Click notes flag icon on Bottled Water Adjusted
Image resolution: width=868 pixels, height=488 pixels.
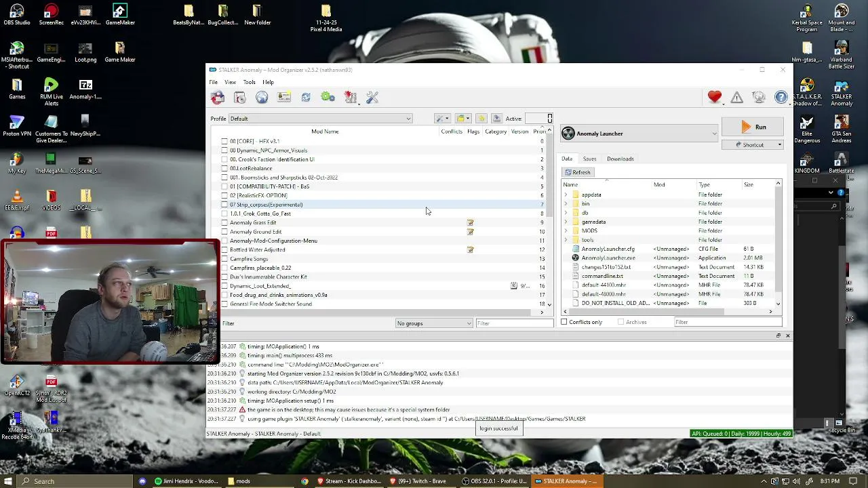[470, 249]
